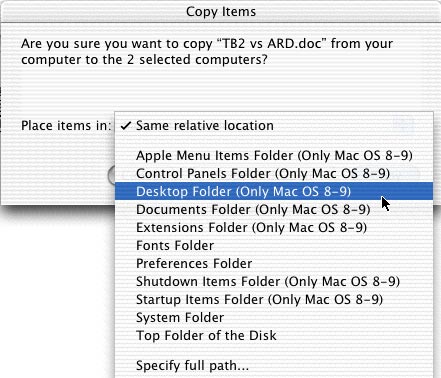
Task: Click empty menu separator above Specify full path
Action: tap(274, 351)
